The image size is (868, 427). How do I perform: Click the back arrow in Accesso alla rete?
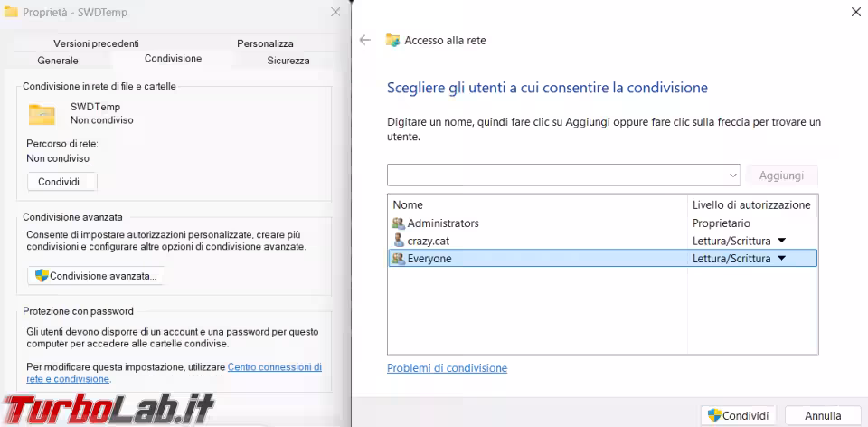pyautogui.click(x=364, y=40)
